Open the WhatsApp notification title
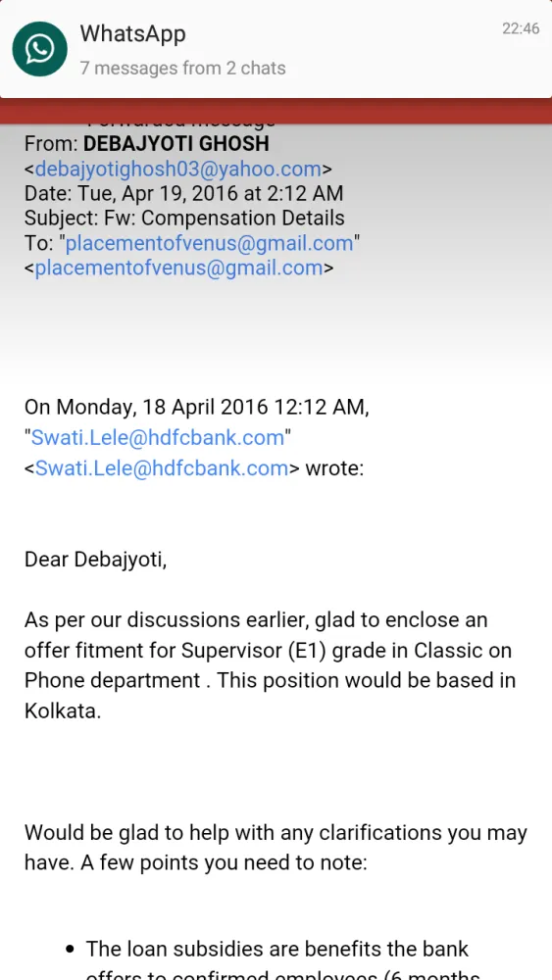Viewport: 552px width, 980px height. pos(132,33)
